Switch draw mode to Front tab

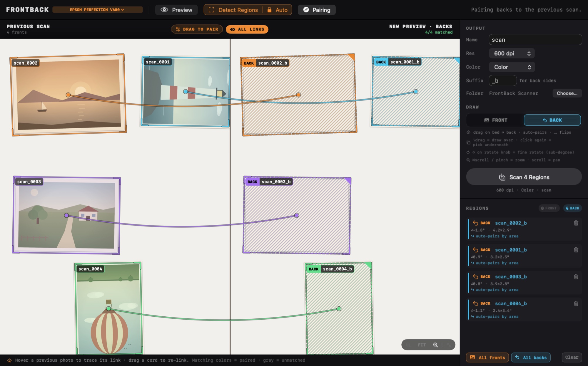point(495,120)
